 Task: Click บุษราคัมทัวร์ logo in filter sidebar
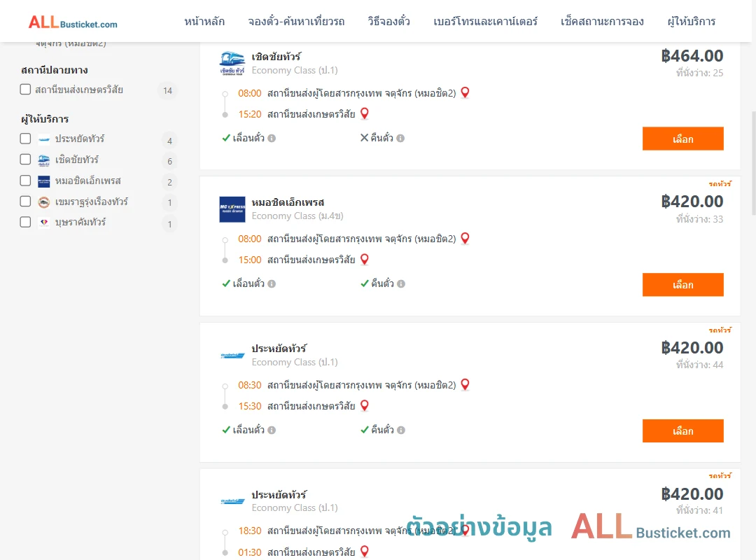44,223
